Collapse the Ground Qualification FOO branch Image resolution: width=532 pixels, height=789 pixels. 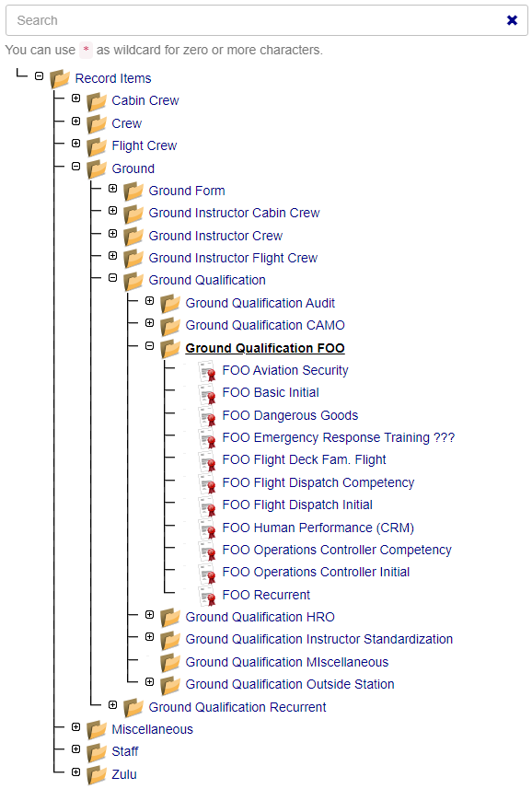(149, 345)
